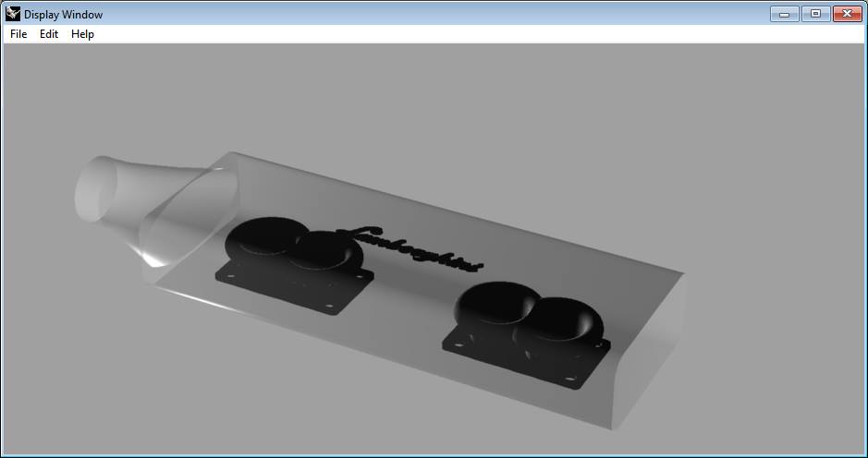The width and height of the screenshot is (868, 458).
Task: Close the Display Window
Action: (848, 14)
